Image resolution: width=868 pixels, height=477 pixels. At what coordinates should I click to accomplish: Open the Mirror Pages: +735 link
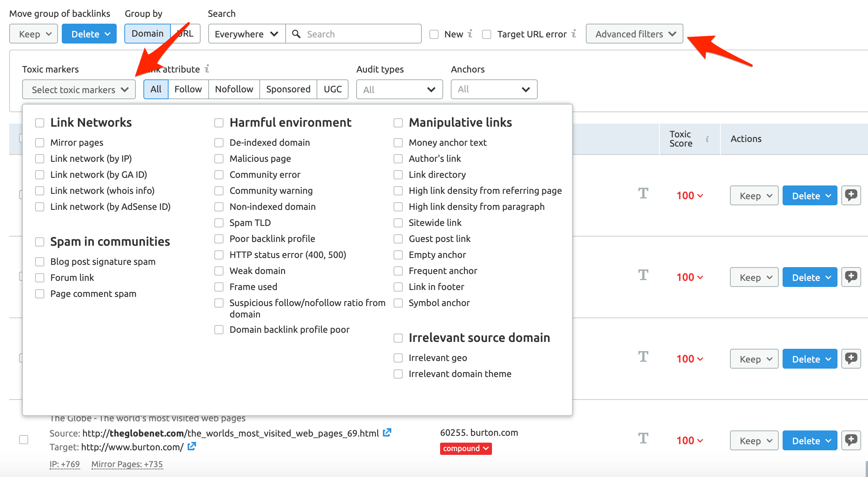coord(127,464)
